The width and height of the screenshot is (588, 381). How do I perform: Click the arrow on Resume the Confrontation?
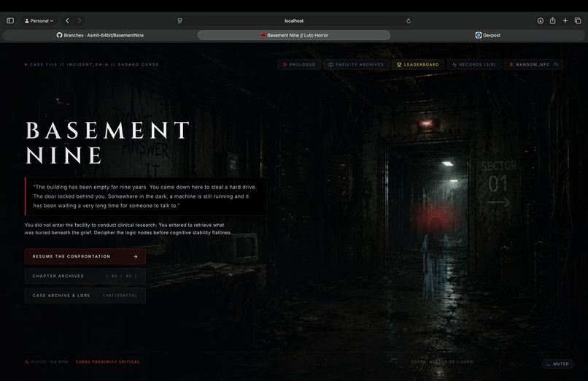point(136,256)
